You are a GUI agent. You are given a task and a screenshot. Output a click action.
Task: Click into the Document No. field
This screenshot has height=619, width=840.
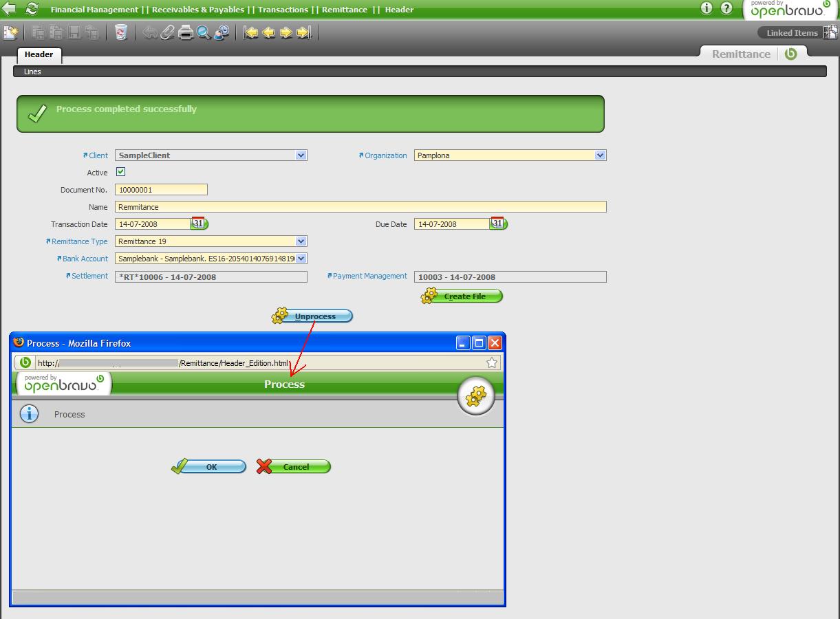161,190
